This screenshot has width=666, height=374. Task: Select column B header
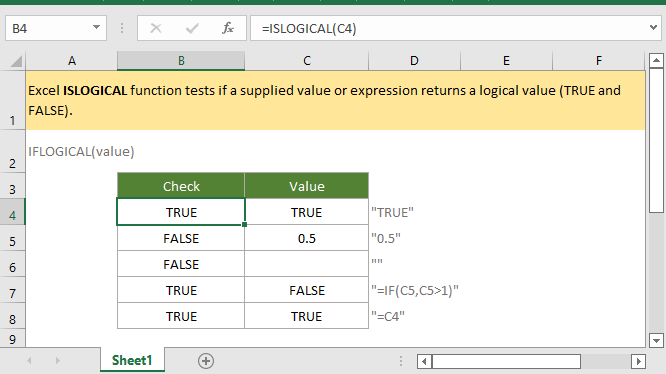pos(181,61)
